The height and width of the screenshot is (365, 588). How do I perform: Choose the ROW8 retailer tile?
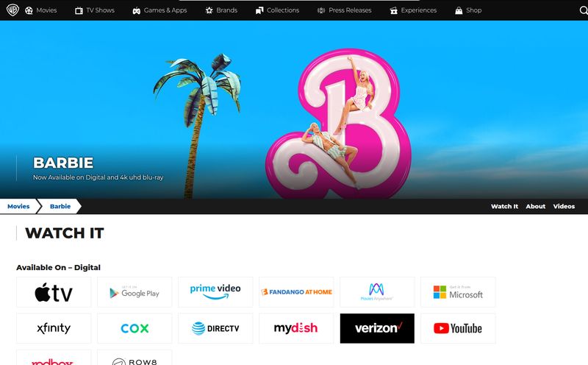[135, 358]
